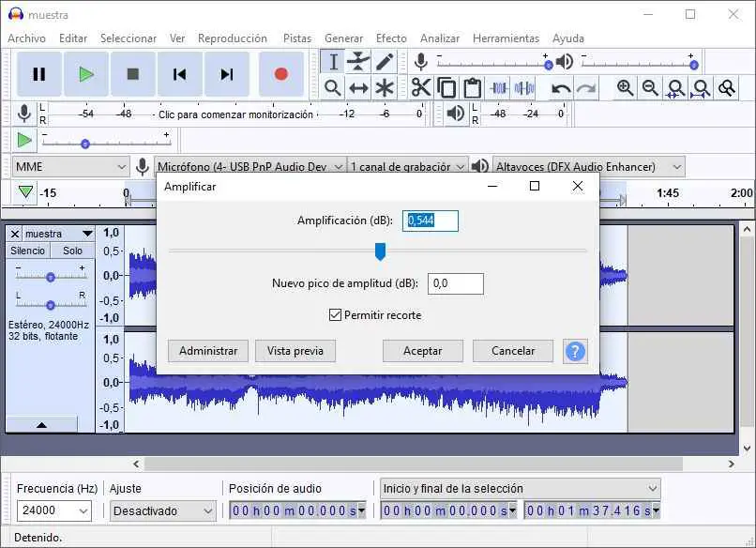Uncheck the Permitir recorte checkbox
Screen dimensions: 756x548
pos(336,315)
